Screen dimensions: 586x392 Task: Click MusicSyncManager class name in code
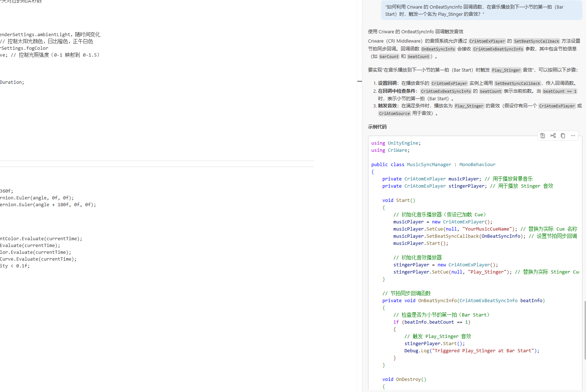point(429,165)
